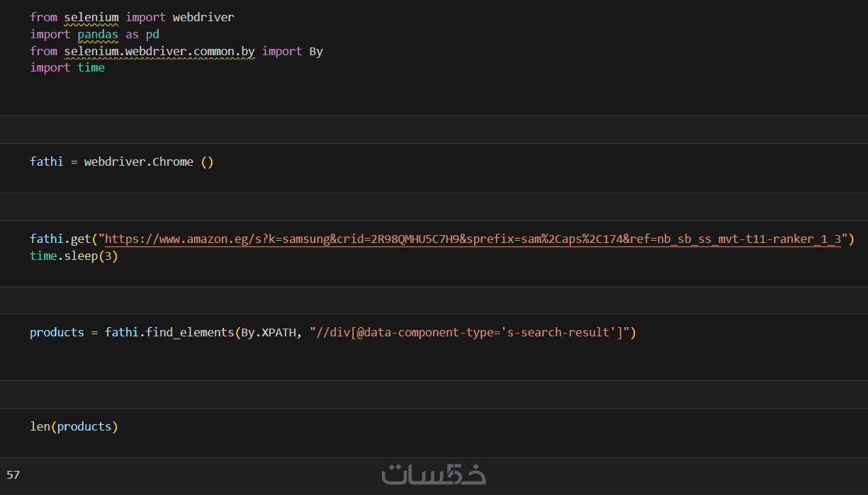Click the selenium.webdriver.common.by import path

159,51
